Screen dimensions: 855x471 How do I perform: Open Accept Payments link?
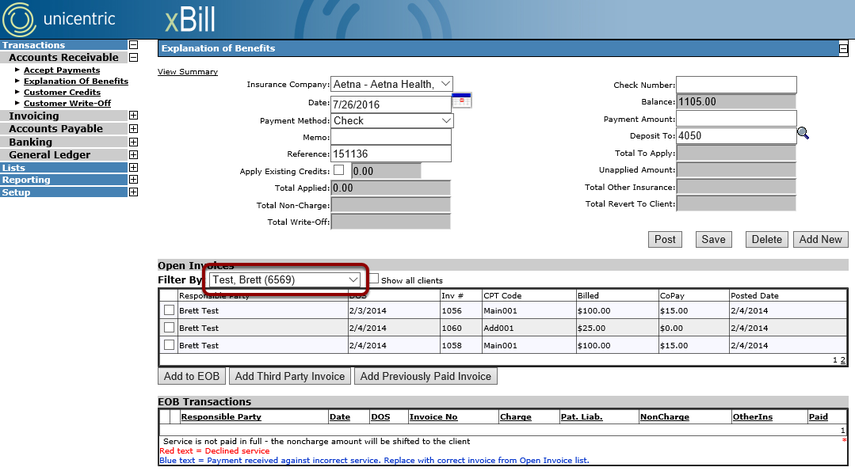point(62,70)
